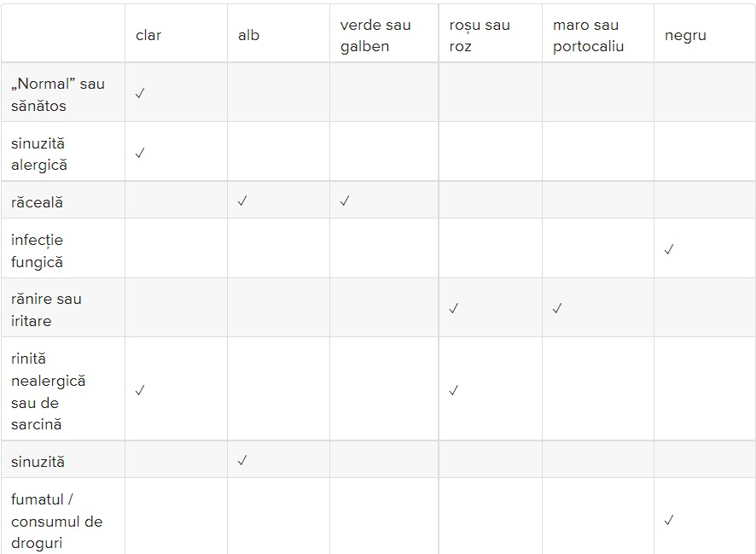Screen dimensions: 756x554
Task: Click the rănire sau iritare checkmark under roșu sau roz
Action: click(453, 308)
